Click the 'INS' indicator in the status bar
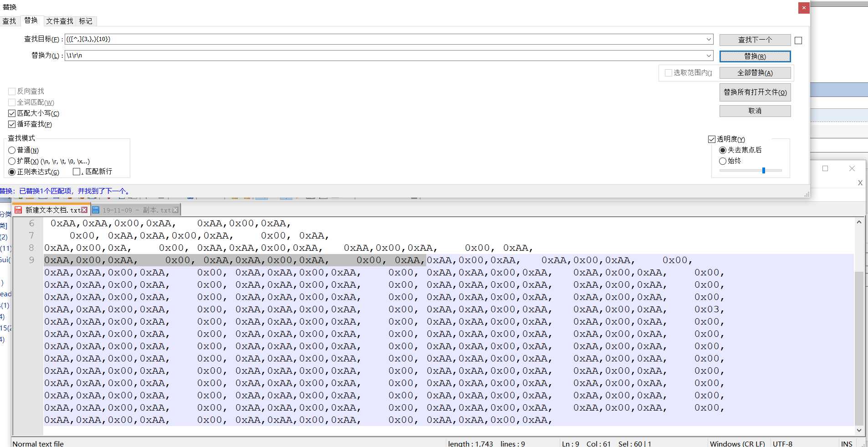The height and width of the screenshot is (447, 868). [847, 444]
